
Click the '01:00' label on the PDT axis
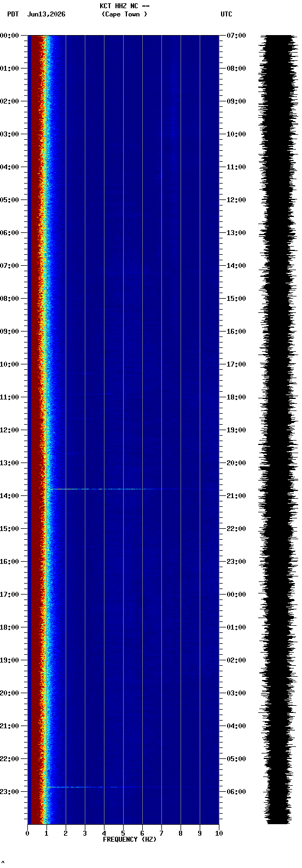(9, 68)
